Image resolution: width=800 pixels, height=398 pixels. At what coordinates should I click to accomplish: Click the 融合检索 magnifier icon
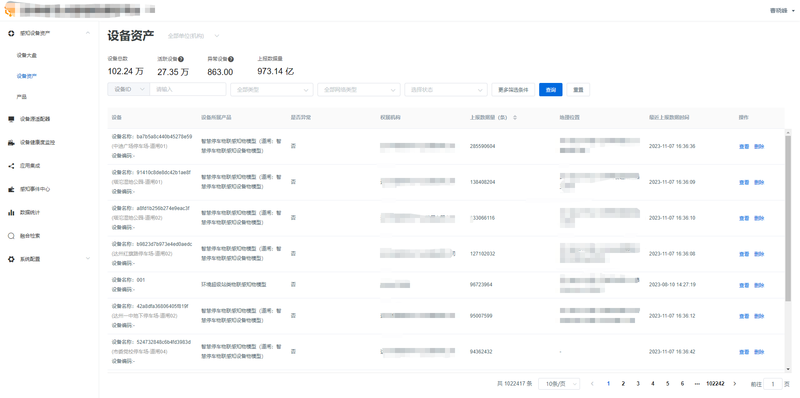11,236
